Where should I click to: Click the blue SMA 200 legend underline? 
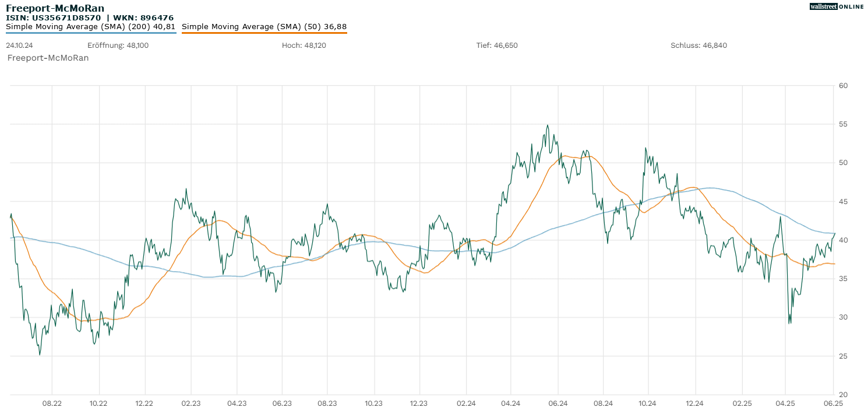[x=91, y=33]
